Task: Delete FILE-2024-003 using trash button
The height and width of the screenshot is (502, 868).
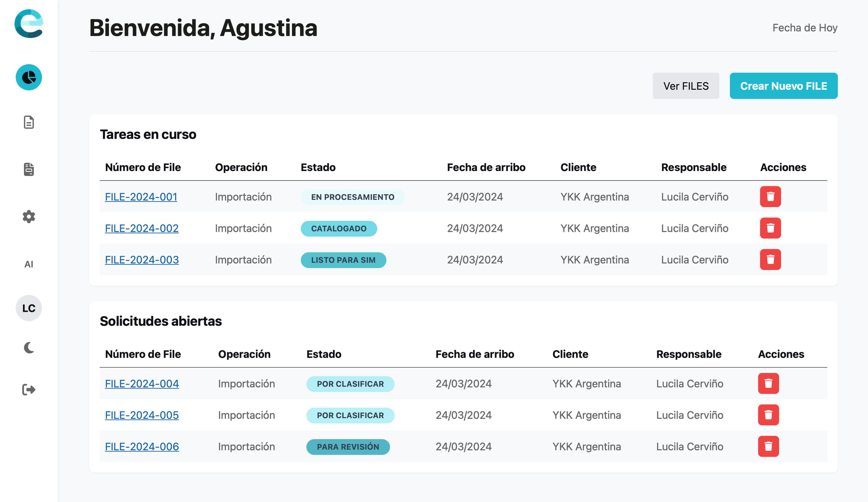Action: tap(770, 259)
